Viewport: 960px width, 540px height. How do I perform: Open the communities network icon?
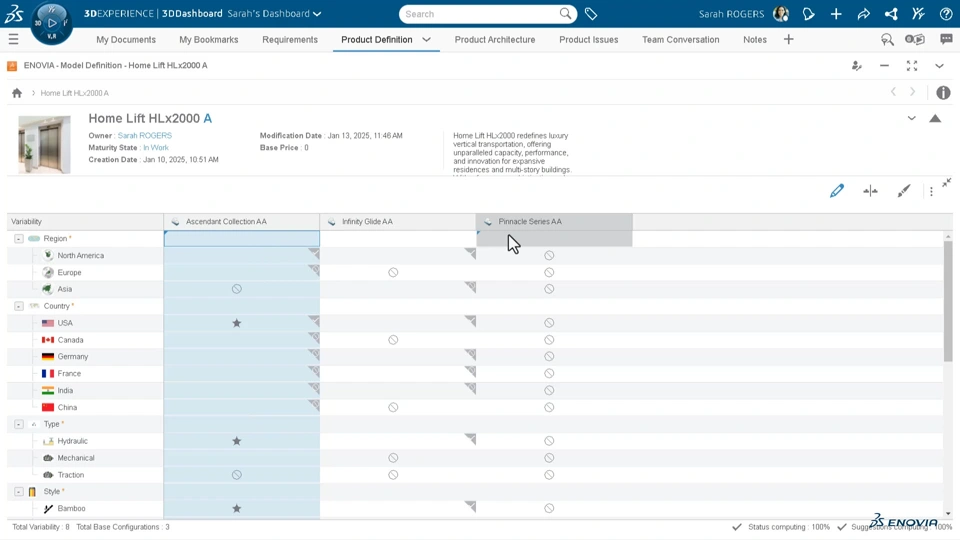coord(891,13)
